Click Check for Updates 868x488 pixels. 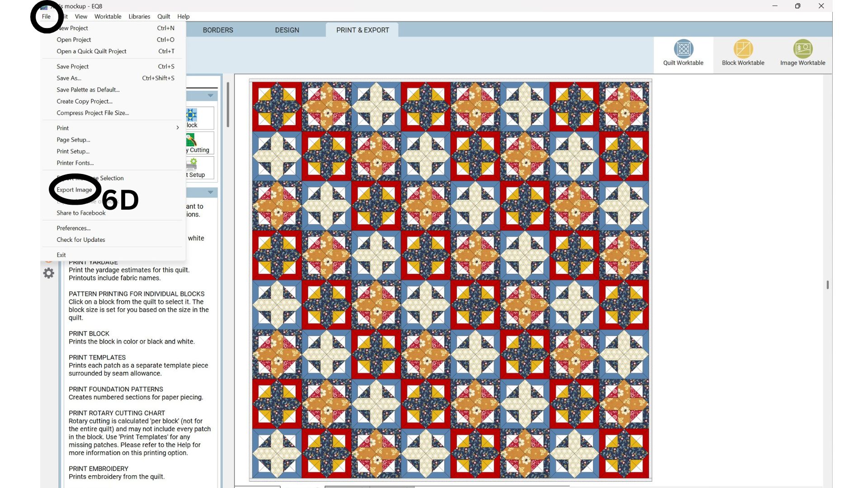(x=80, y=239)
